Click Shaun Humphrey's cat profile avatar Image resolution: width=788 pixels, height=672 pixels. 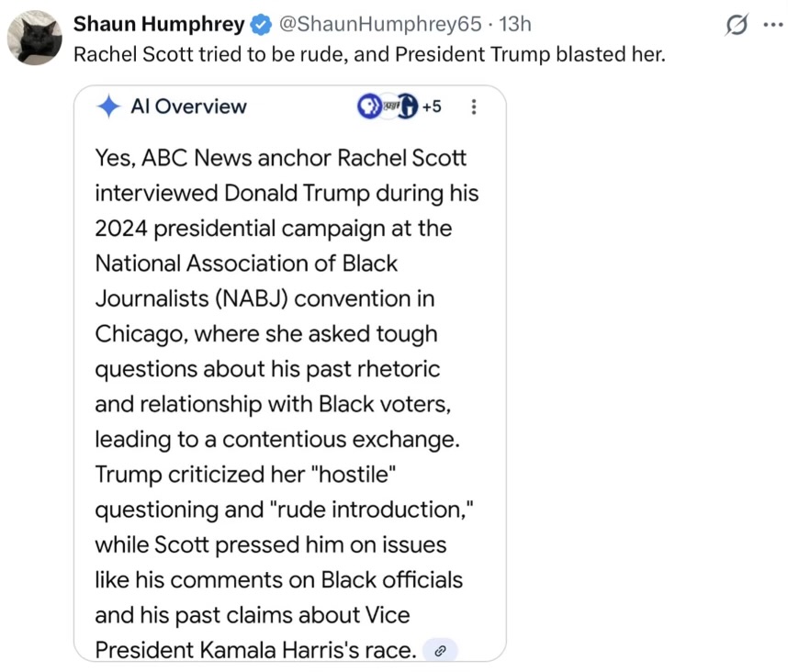35,38
